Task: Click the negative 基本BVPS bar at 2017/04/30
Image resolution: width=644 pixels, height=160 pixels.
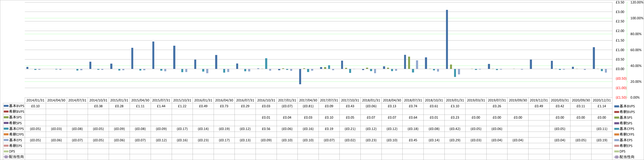Action: click(x=300, y=76)
